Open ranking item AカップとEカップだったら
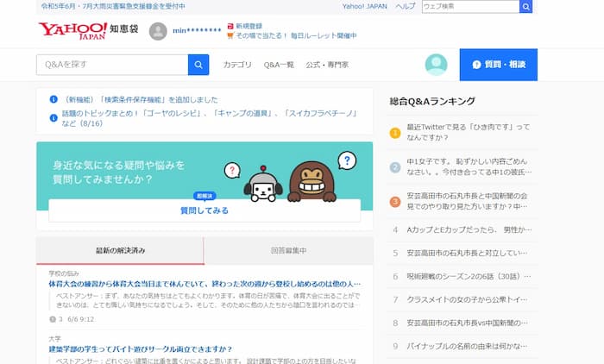The height and width of the screenshot is (364, 604). click(x=469, y=230)
